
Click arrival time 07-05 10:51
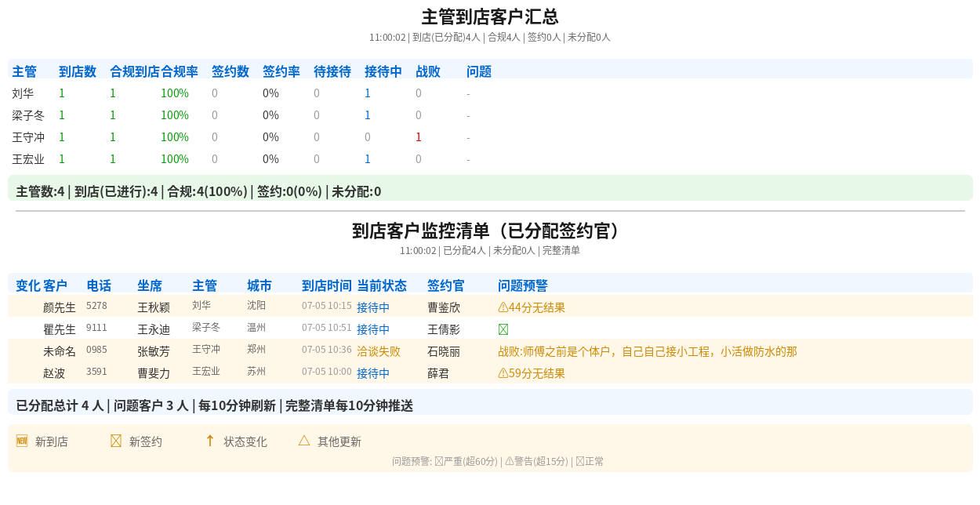click(327, 328)
